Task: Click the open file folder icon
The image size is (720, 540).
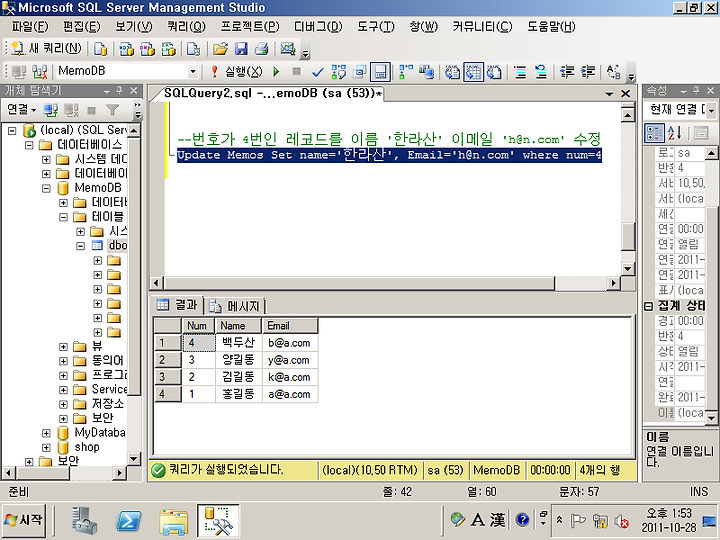Action: [x=220, y=49]
